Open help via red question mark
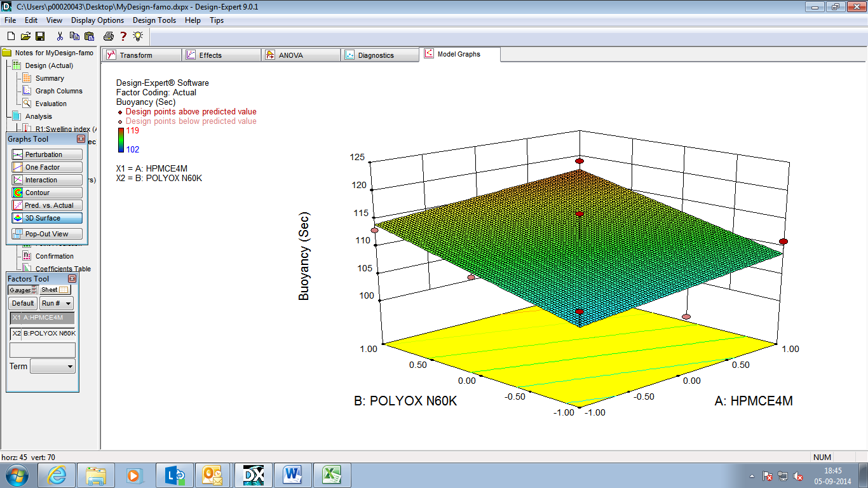868x488 pixels. click(123, 36)
